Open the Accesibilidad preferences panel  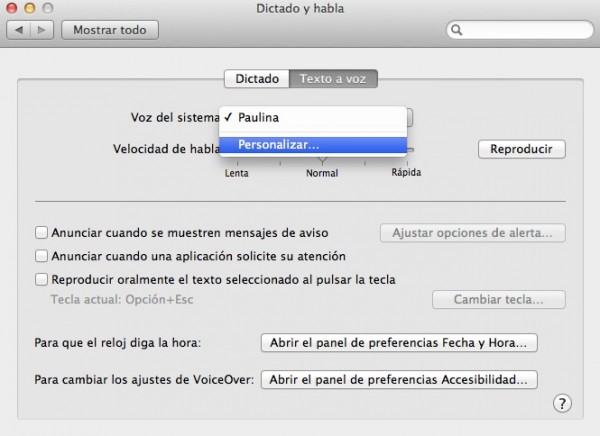(399, 380)
